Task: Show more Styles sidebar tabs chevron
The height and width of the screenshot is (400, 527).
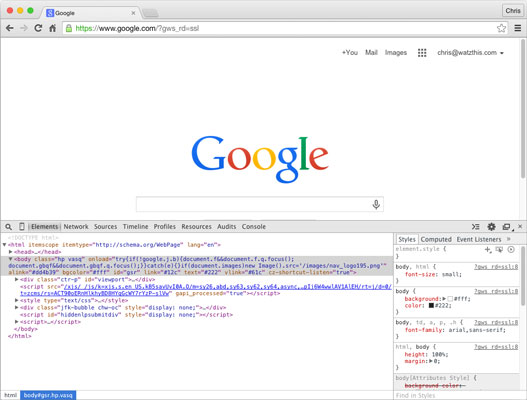Action: point(509,239)
